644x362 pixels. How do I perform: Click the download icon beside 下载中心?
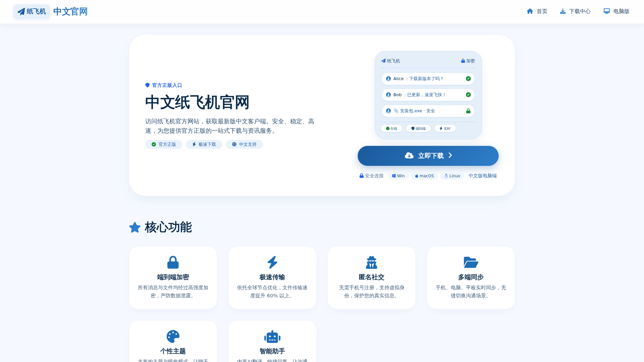coord(563,11)
